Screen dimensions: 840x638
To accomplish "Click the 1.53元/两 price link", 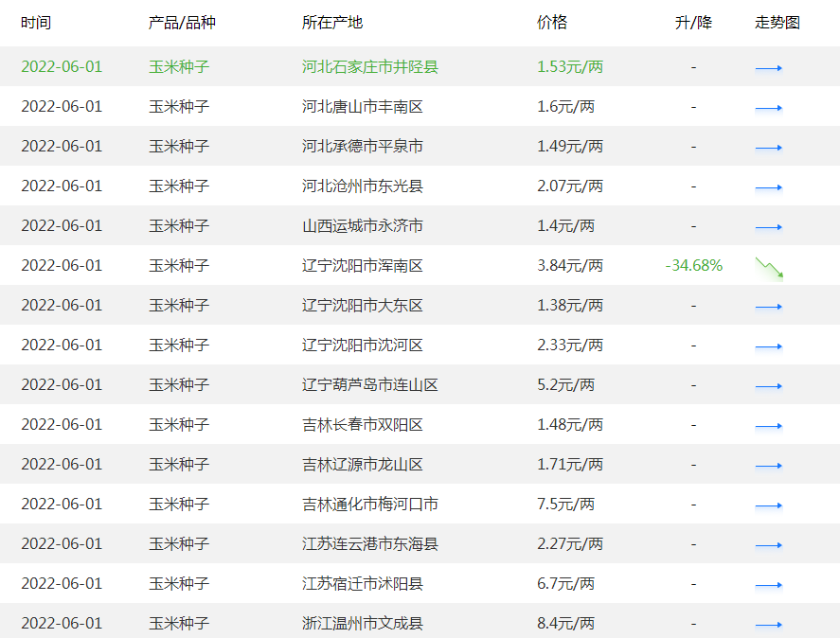I will [568, 66].
